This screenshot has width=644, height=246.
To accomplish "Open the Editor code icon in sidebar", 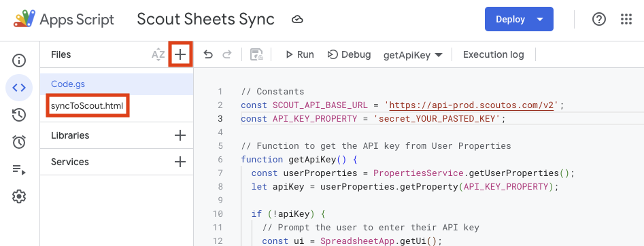I will (x=19, y=88).
